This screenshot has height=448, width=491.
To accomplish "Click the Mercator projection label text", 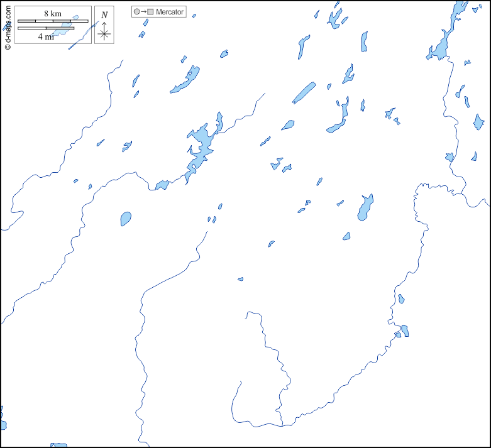I will [170, 12].
